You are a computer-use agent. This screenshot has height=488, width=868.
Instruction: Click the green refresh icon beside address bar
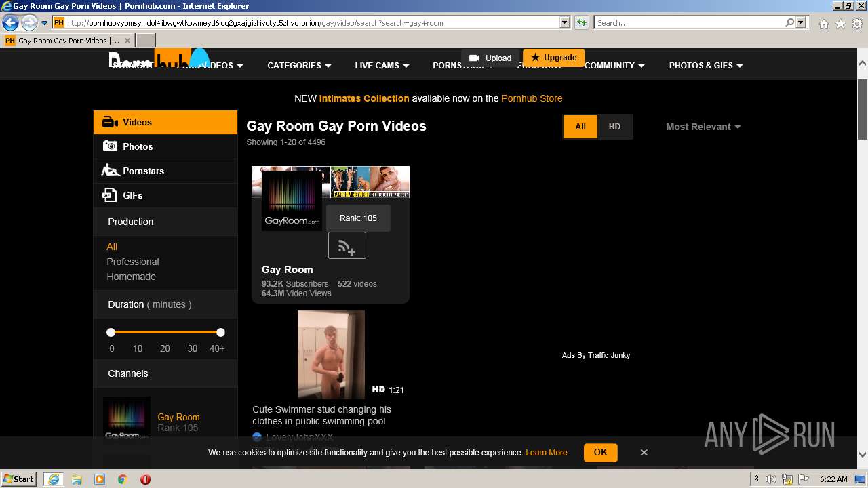point(581,23)
